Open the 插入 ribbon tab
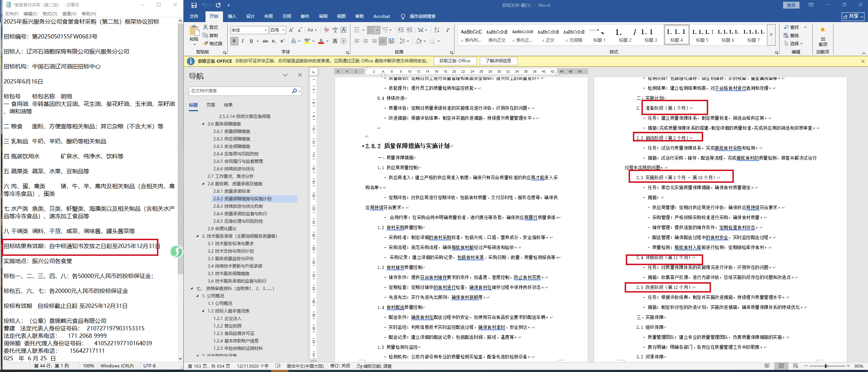 [x=232, y=16]
